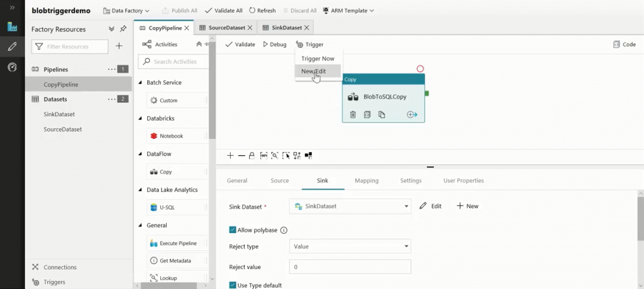Screen dimensions: 644x289
Task: Collapse the Data Lake Analytics group
Action: pyautogui.click(x=141, y=190)
